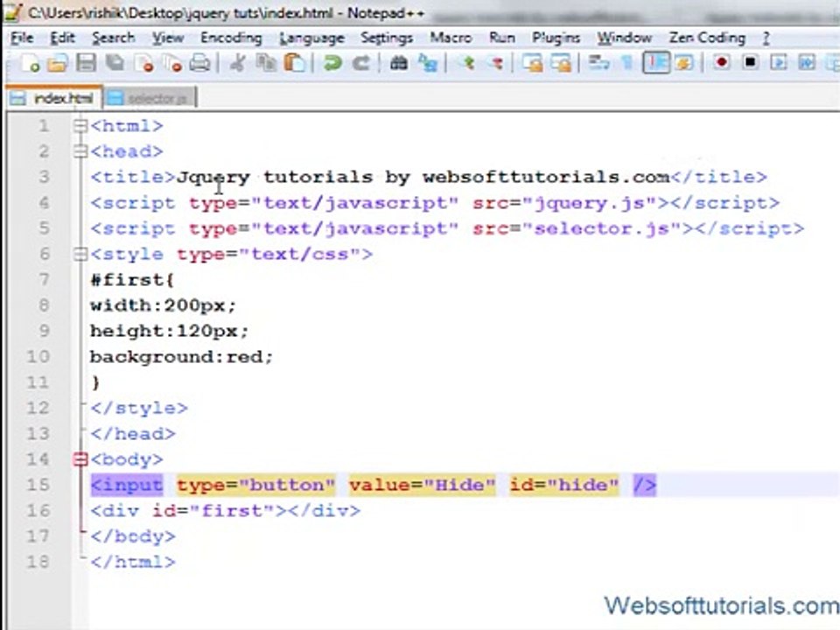Toggle the Show Indent Guide icon
Screen dimensions: 840x630
(x=656, y=64)
